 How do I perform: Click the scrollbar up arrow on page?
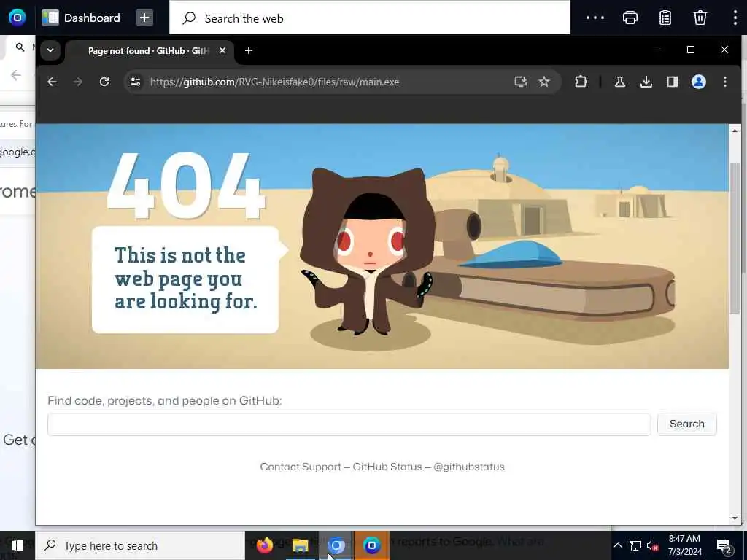pyautogui.click(x=735, y=130)
